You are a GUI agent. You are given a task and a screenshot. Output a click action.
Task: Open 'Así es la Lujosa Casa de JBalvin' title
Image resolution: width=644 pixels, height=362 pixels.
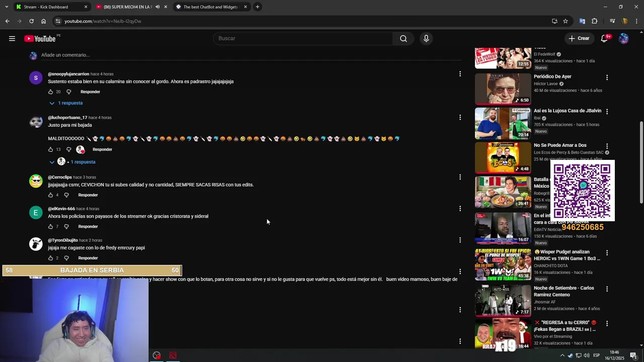click(568, 111)
